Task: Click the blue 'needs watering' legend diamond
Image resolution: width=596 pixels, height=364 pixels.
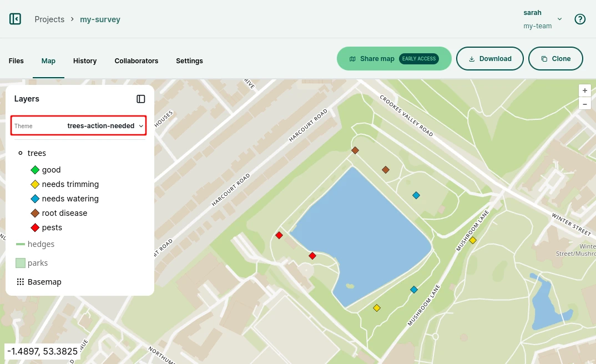Action: coord(35,199)
